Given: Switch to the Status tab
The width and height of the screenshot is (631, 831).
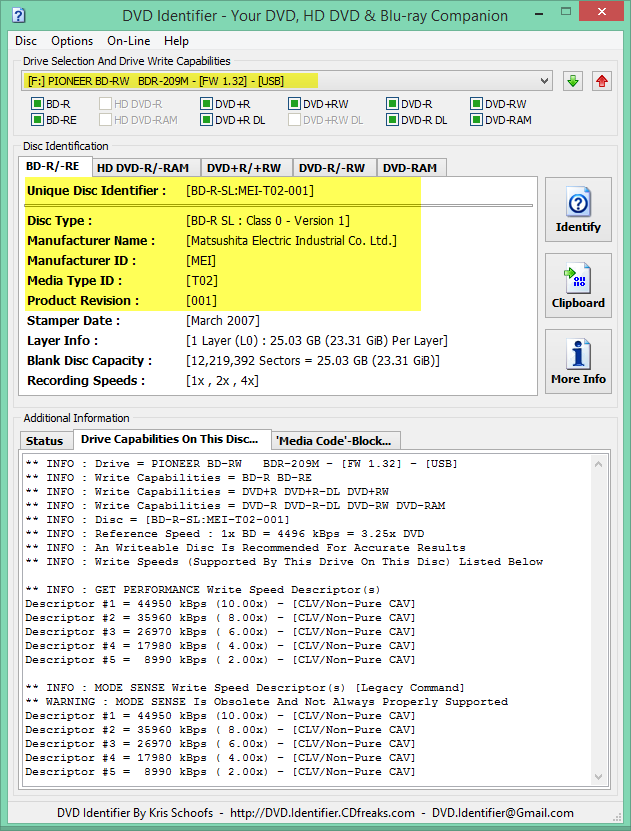Looking at the screenshot, I should pos(45,441).
